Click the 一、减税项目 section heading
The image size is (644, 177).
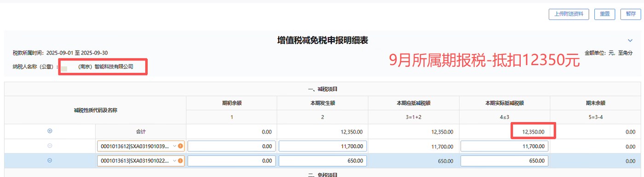click(x=322, y=89)
